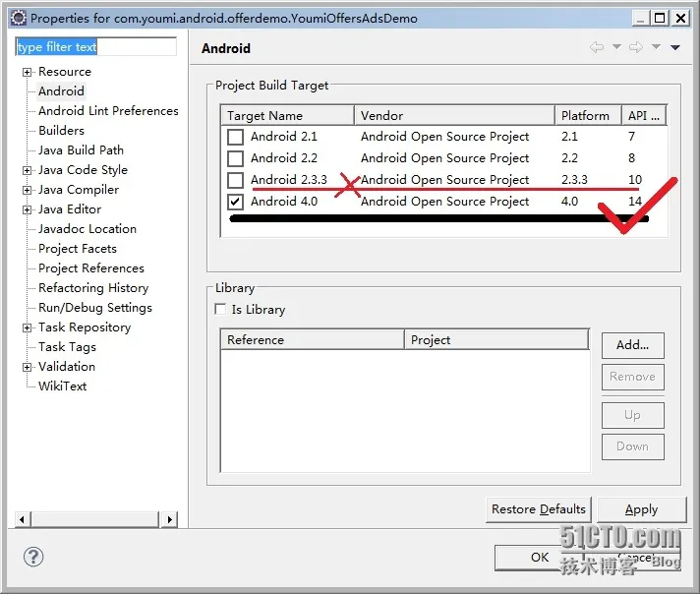700x594 pixels.
Task: Click the Android 4.0 row name
Action: click(x=284, y=202)
